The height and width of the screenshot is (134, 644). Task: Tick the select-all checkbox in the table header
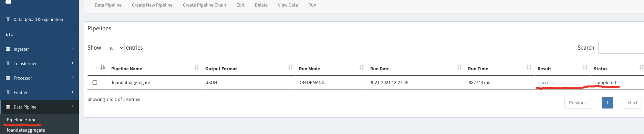(94, 68)
